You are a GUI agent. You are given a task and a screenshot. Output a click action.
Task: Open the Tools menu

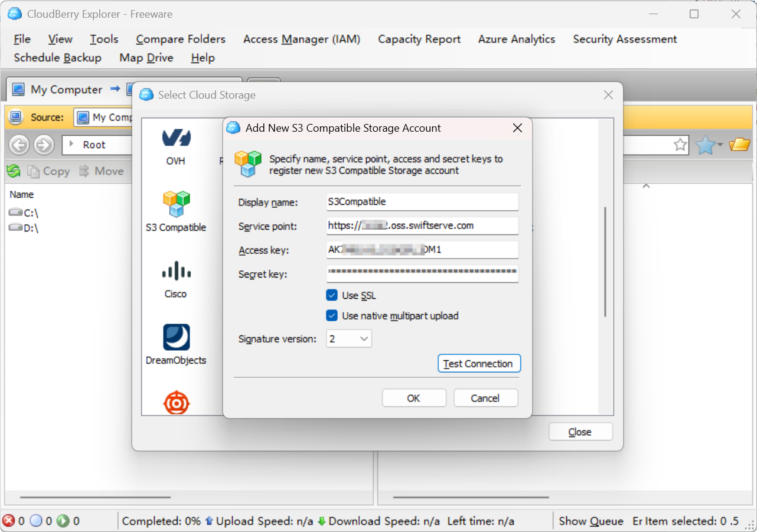coord(104,39)
